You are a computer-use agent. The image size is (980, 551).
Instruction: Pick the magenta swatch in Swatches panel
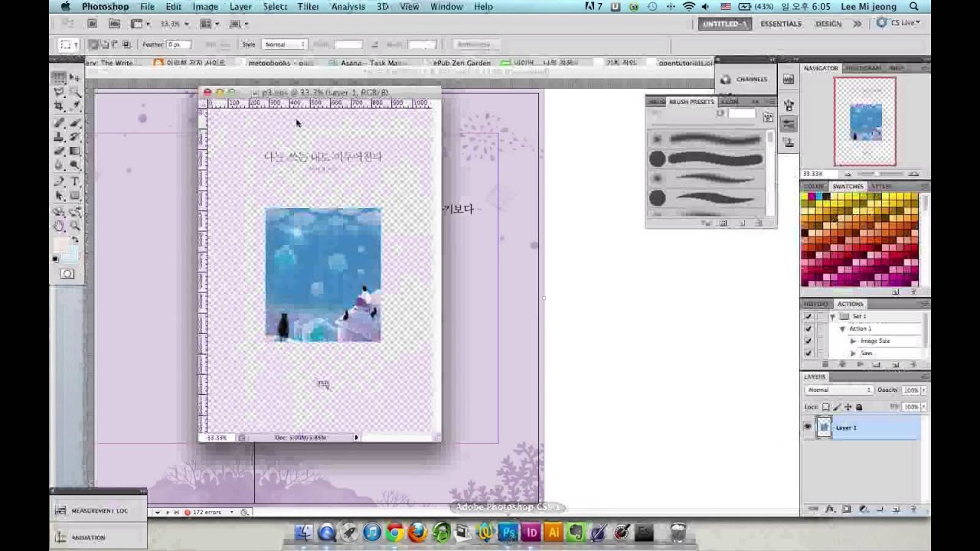tap(812, 197)
